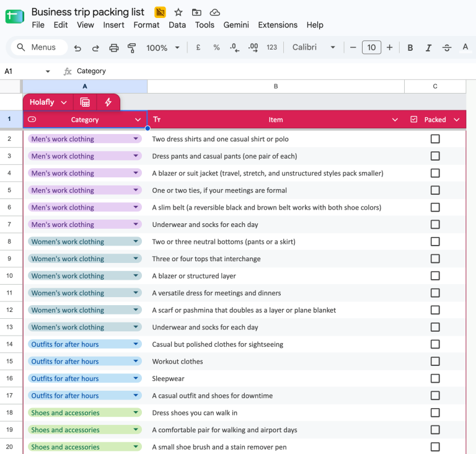Click the font size field showing 10
The height and width of the screenshot is (454, 476).
(x=371, y=47)
